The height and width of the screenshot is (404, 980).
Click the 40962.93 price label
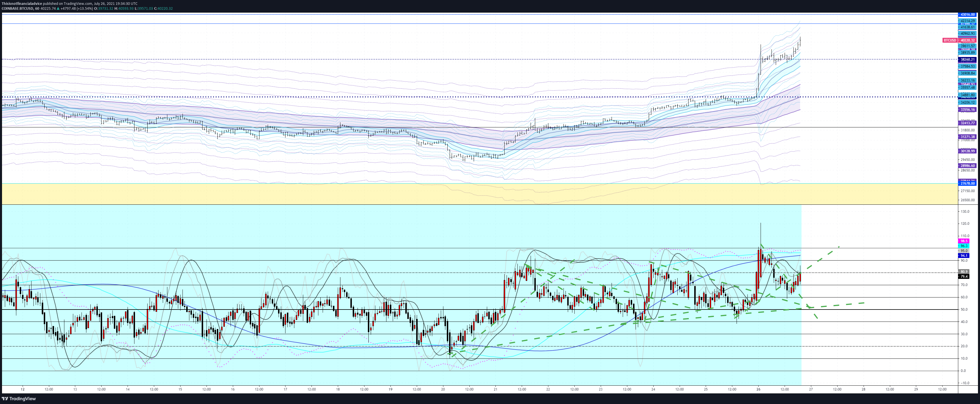(968, 33)
